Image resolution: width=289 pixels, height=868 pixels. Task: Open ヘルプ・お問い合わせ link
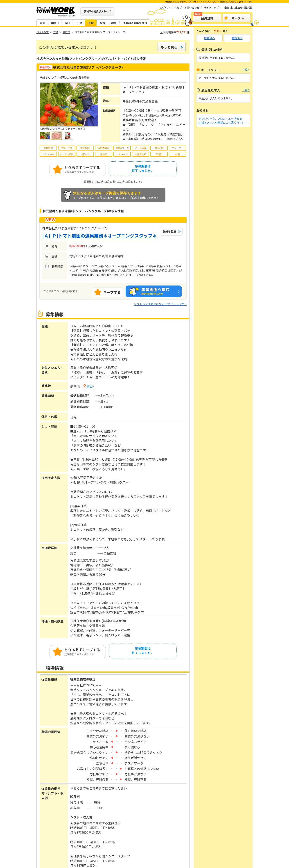(187, 7)
